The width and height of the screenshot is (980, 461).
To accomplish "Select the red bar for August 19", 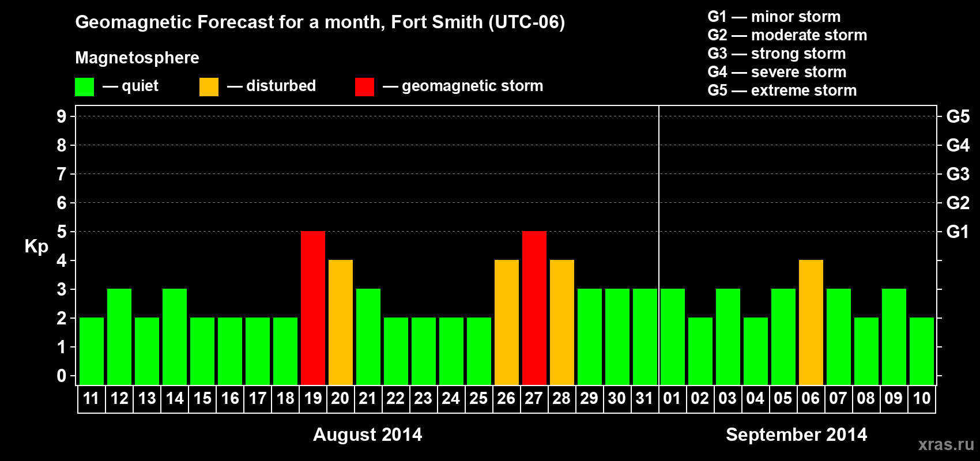I will (x=313, y=308).
